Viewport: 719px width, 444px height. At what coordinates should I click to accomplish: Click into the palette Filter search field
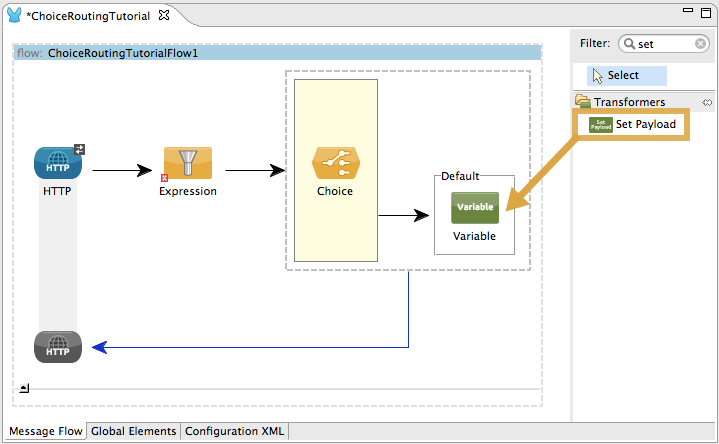tap(664, 44)
